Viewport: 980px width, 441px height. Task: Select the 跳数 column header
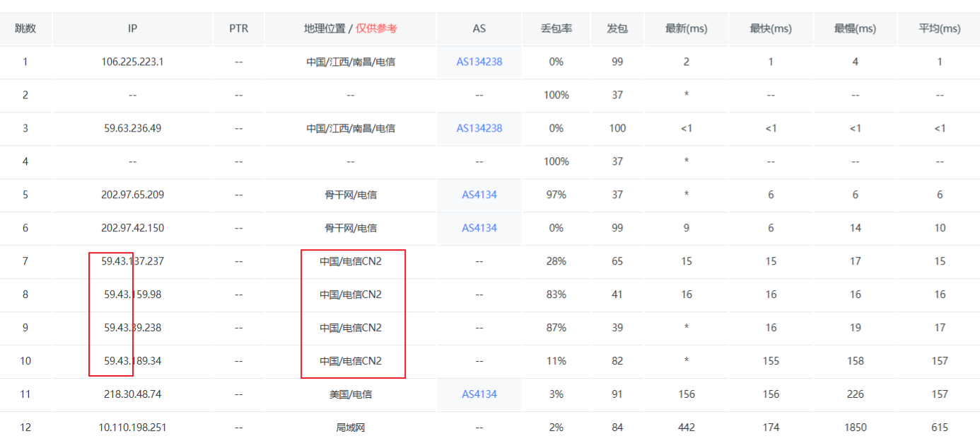[25, 28]
